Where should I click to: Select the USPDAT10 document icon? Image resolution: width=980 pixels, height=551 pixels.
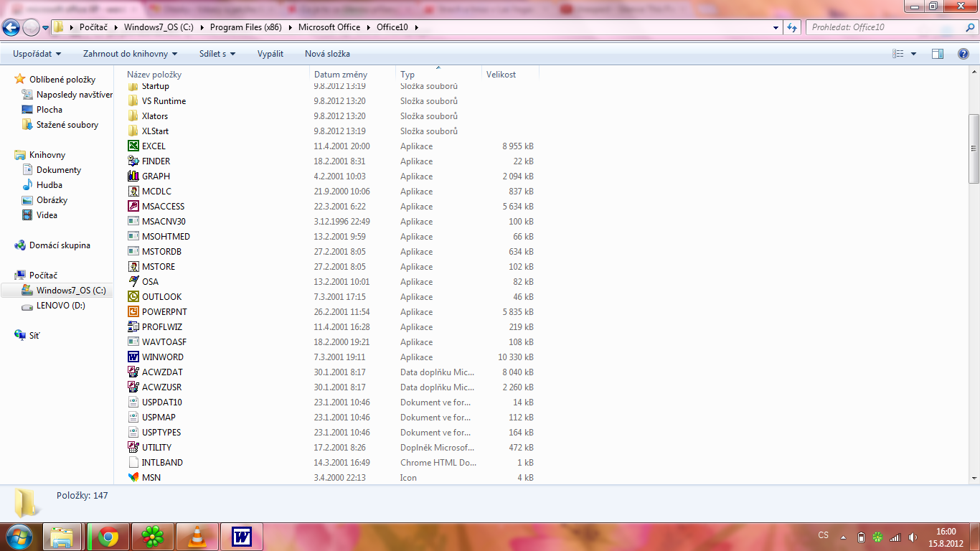pyautogui.click(x=133, y=402)
